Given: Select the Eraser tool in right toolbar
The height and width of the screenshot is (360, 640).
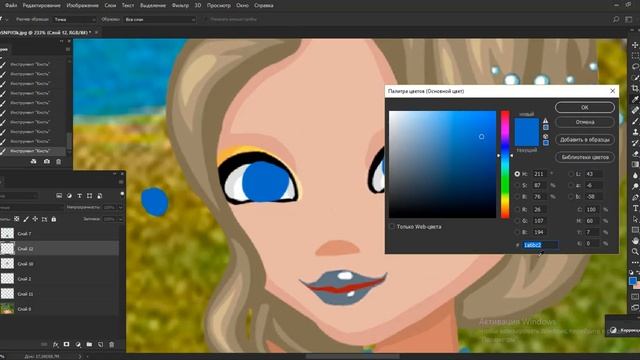Looking at the screenshot, I should pyautogui.click(x=635, y=154).
